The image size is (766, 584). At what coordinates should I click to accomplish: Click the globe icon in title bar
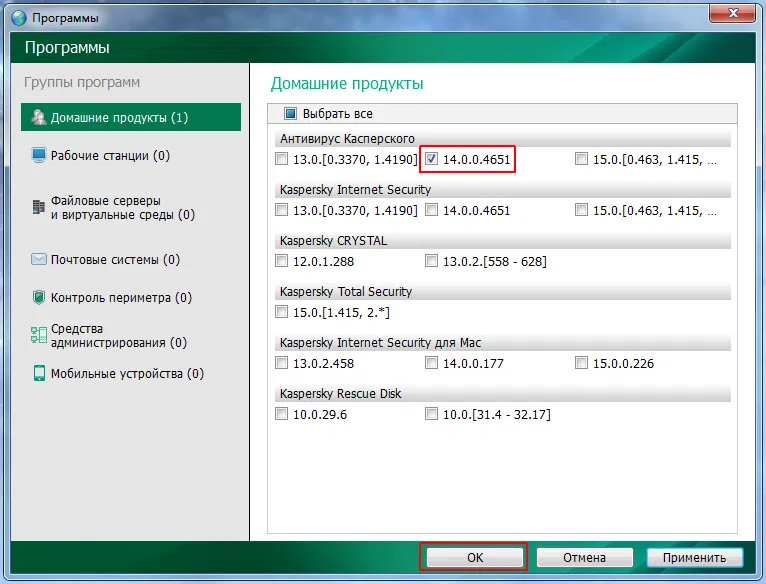point(19,18)
